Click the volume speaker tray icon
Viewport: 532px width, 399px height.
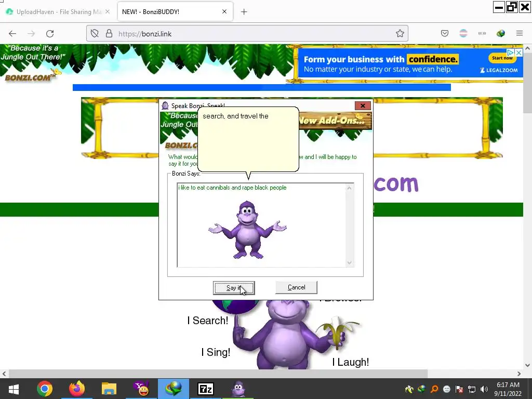(484, 389)
